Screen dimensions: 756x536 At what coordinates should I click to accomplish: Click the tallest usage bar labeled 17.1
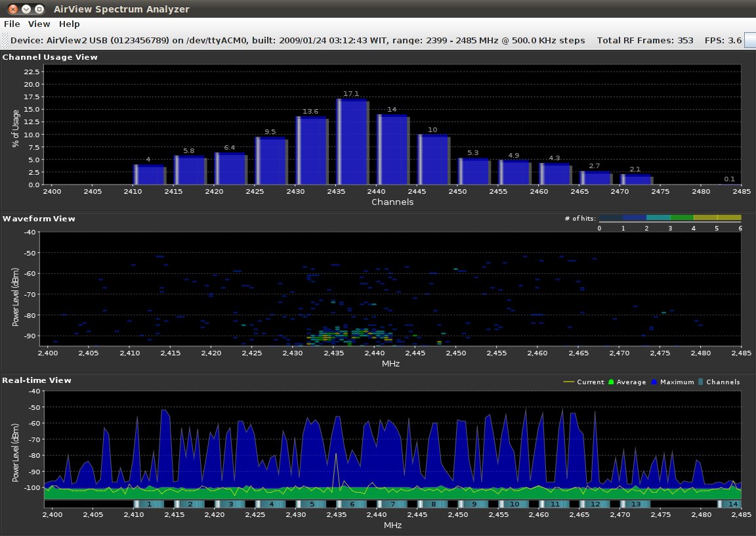pyautogui.click(x=352, y=142)
